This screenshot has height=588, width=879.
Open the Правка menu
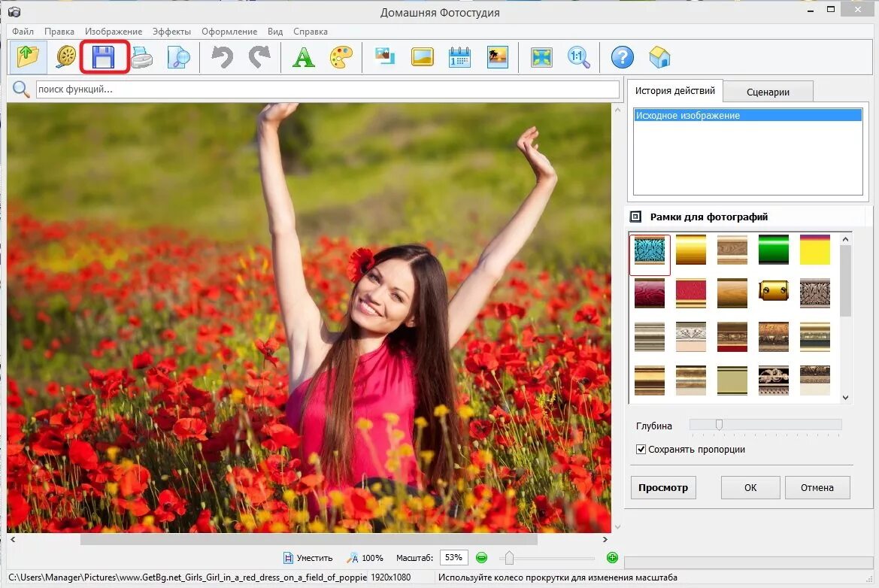click(59, 32)
